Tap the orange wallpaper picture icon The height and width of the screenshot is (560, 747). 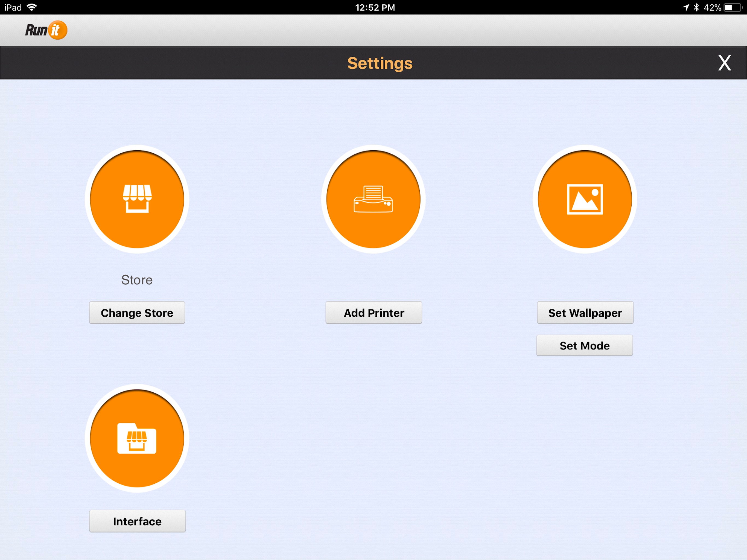585,199
